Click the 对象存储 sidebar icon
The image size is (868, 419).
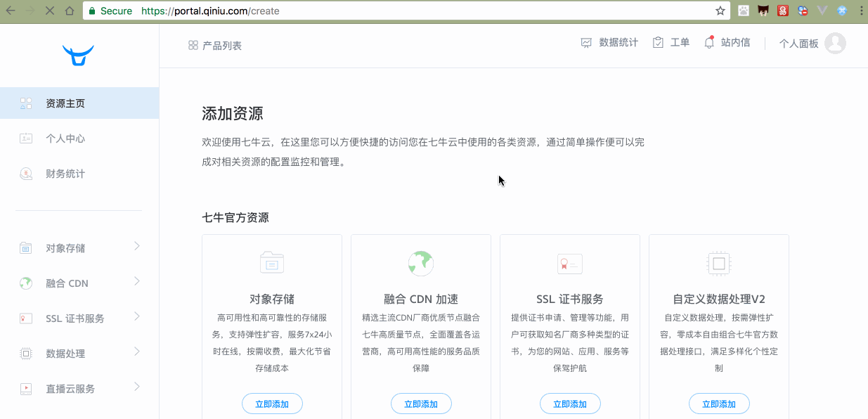click(x=26, y=248)
